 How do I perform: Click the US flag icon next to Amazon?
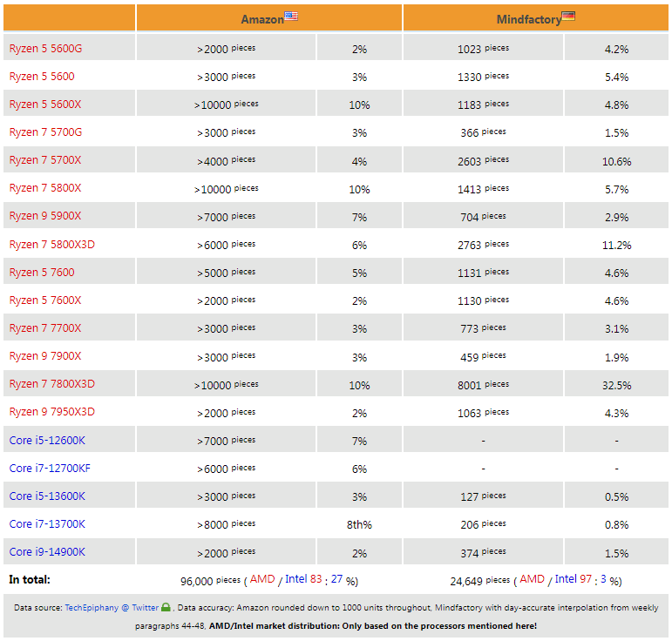(x=291, y=17)
